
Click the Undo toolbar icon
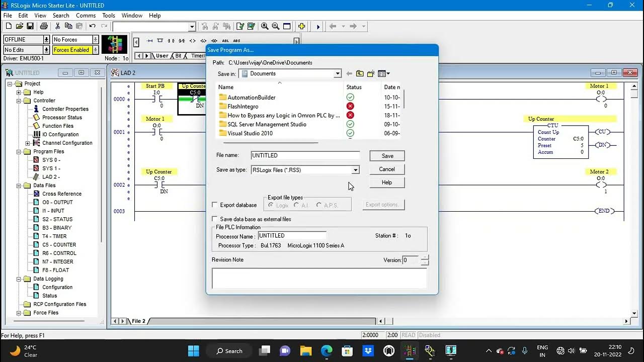(x=92, y=26)
